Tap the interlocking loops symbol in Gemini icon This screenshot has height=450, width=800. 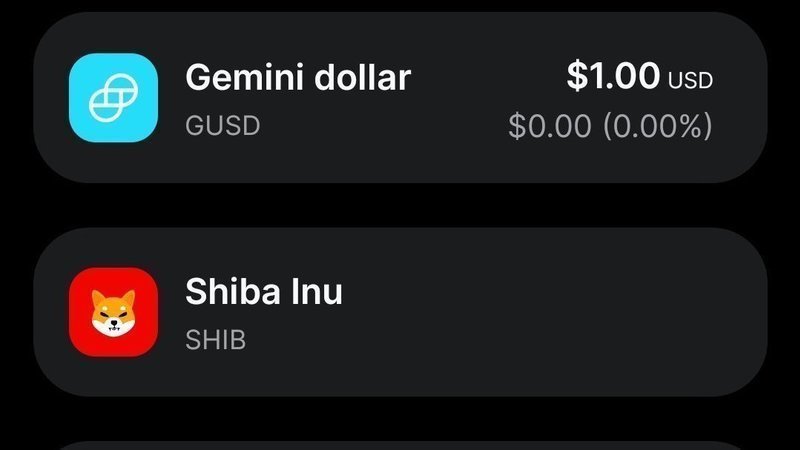(113, 98)
